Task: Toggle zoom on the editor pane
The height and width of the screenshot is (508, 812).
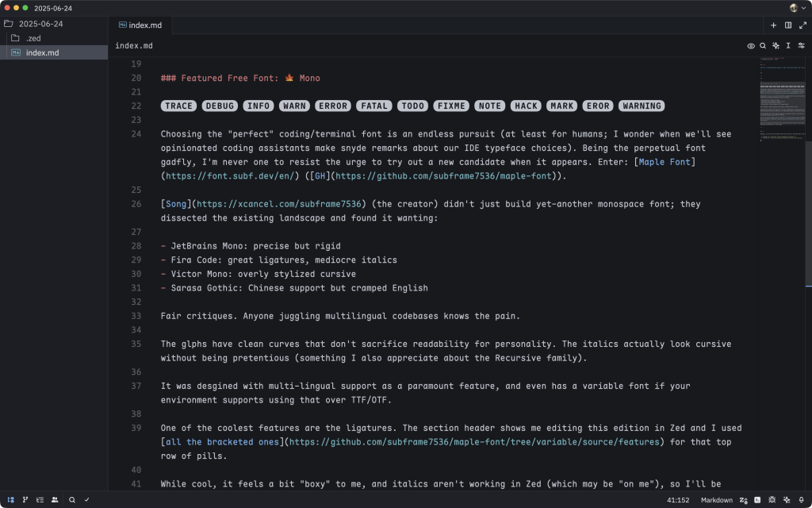Action: coord(802,25)
